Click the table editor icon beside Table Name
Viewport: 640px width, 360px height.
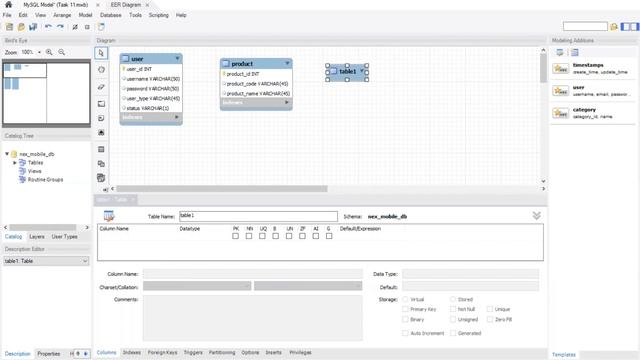click(109, 216)
